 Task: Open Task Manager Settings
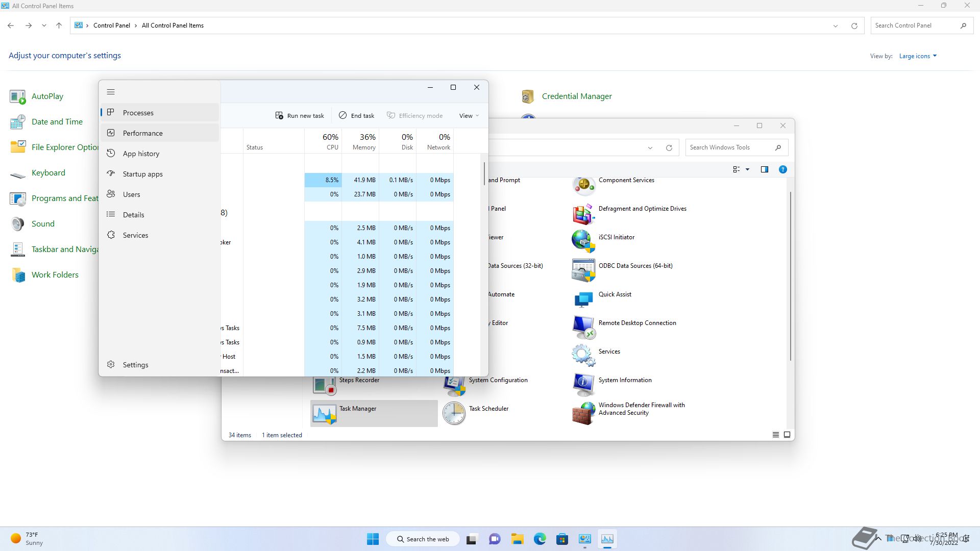tap(160, 365)
